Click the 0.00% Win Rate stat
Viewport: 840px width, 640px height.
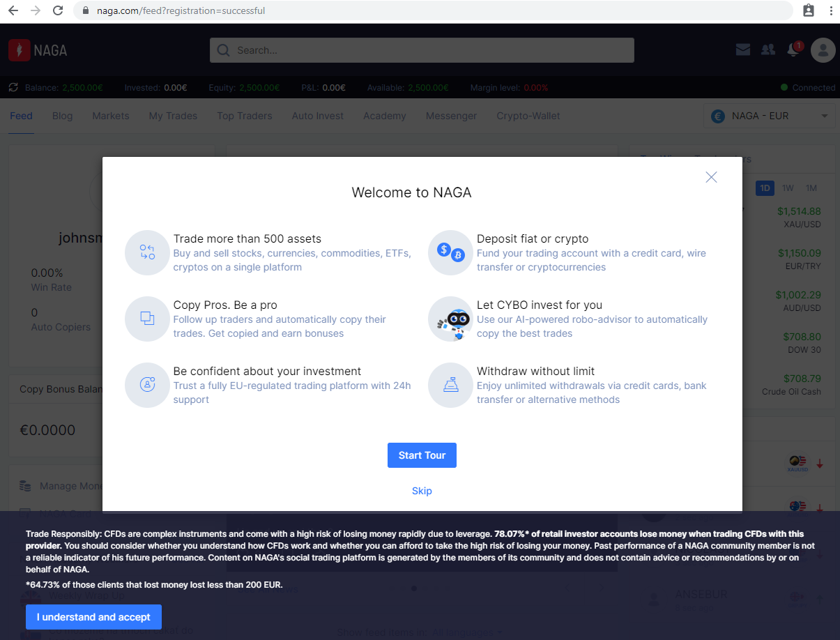click(52, 280)
